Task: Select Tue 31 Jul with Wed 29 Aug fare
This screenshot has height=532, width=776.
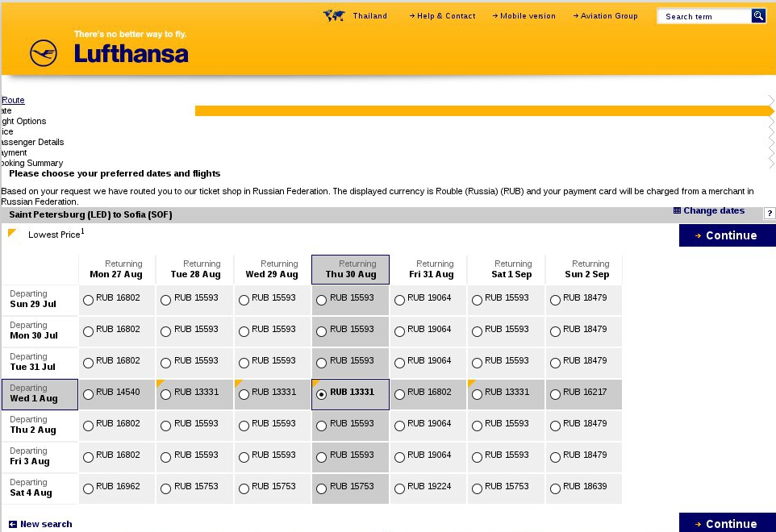Action: coord(244,364)
